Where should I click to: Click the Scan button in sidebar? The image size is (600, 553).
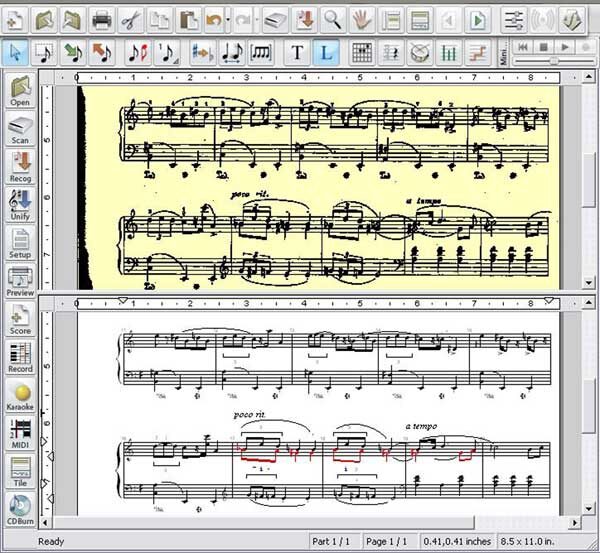pyautogui.click(x=20, y=129)
